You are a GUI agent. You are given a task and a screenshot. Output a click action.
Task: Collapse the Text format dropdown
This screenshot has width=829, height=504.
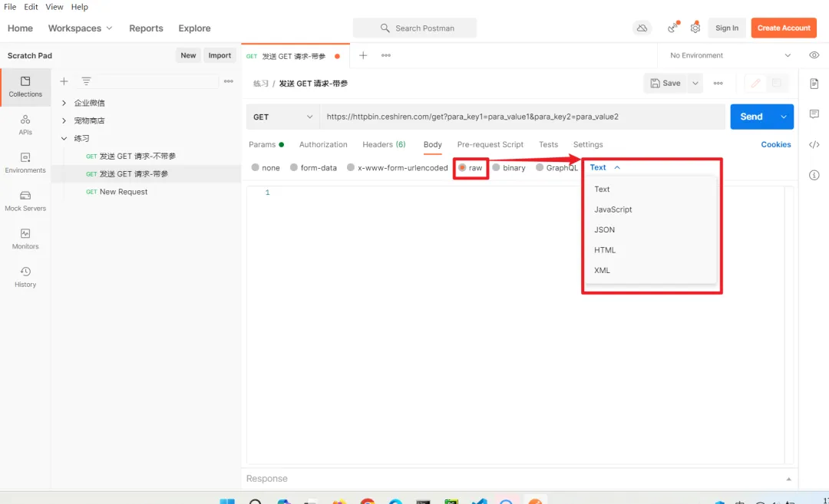click(x=605, y=167)
